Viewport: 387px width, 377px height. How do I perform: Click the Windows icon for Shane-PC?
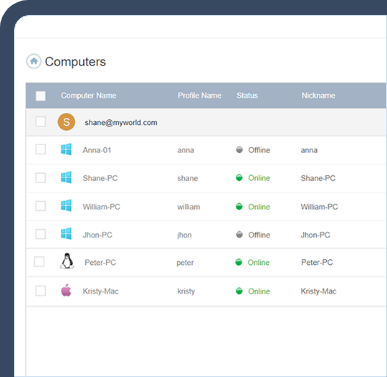(x=66, y=177)
